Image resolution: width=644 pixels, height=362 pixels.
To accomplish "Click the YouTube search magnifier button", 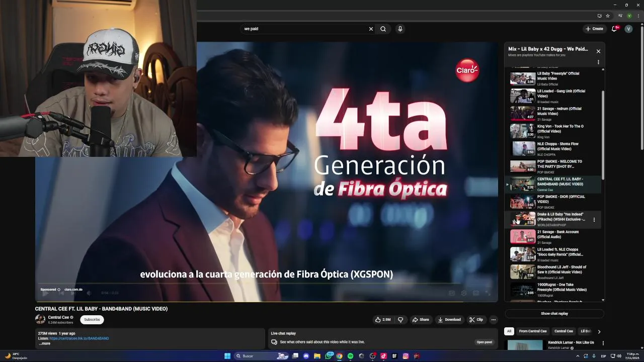I will tap(383, 29).
